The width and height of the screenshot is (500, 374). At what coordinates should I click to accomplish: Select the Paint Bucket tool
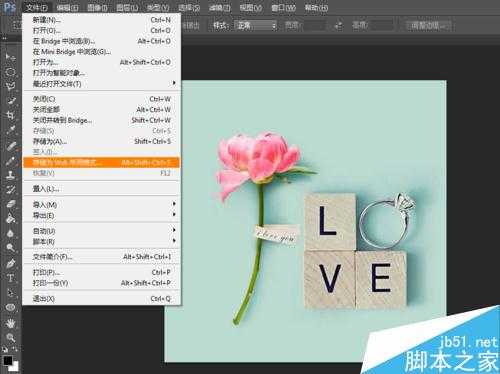point(10,219)
